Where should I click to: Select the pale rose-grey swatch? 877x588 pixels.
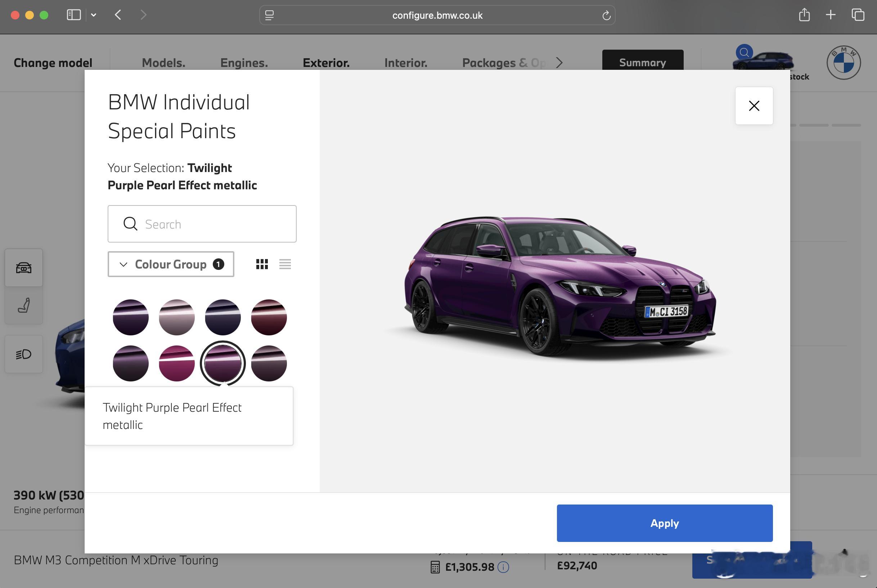pyautogui.click(x=177, y=317)
